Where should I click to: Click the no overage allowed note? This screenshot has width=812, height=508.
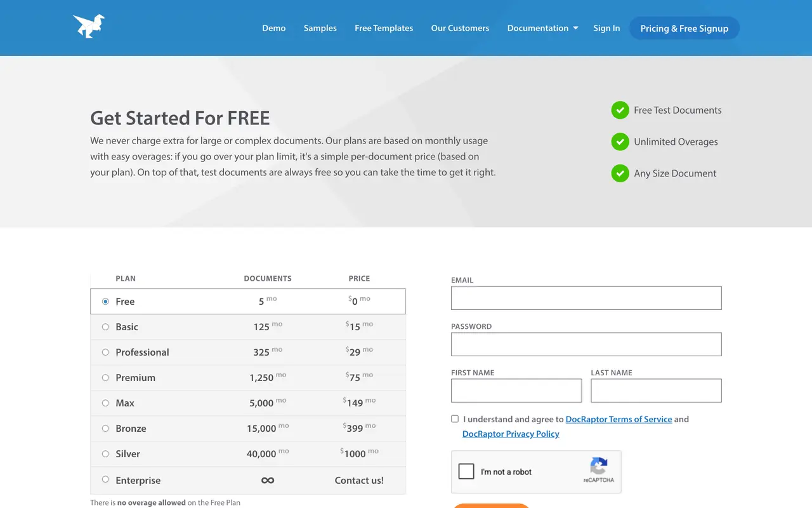coord(152,502)
